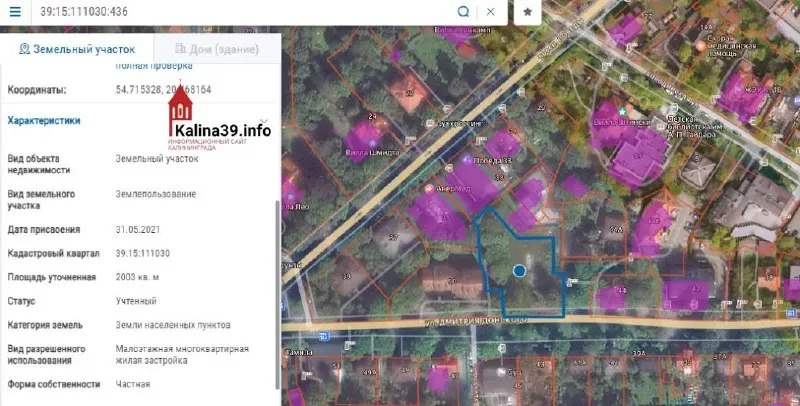This screenshot has height=406, width=800.
Task: Click the Тамила map label
Action: click(x=300, y=352)
